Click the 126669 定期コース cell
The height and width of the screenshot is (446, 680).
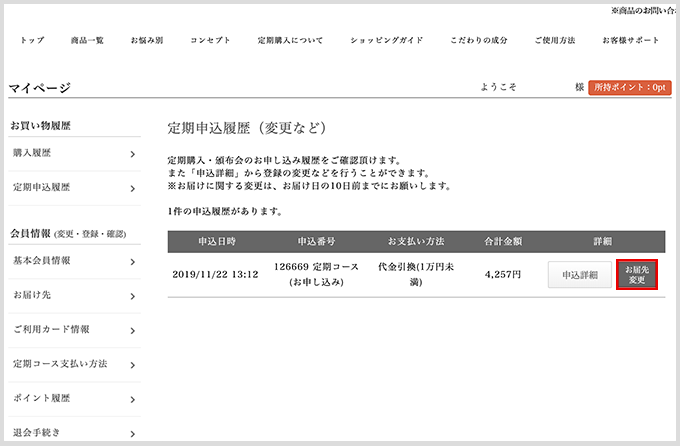pos(316,274)
